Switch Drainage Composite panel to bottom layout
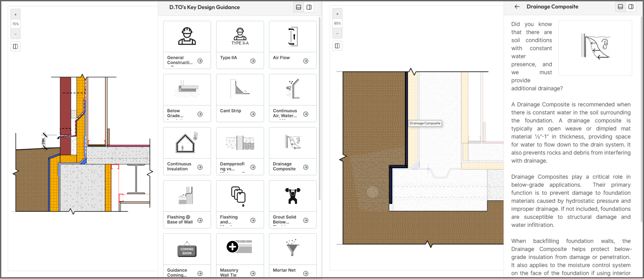 pos(620,6)
